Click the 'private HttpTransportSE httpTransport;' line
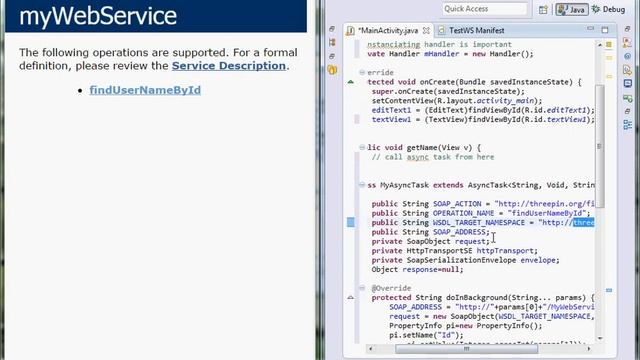This screenshot has height=360, width=640. pos(455,251)
